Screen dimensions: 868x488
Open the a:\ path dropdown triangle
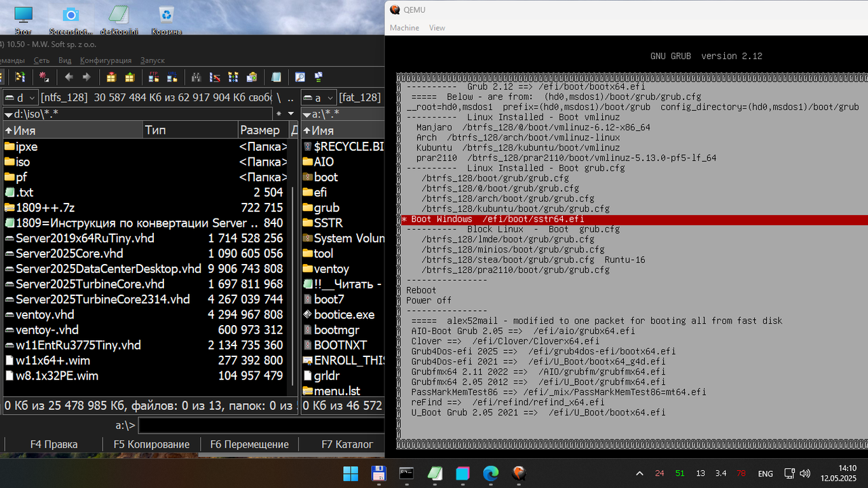coord(305,113)
